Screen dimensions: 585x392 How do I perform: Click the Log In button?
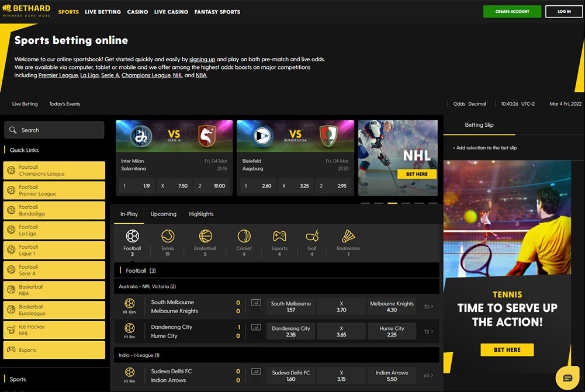pos(564,12)
